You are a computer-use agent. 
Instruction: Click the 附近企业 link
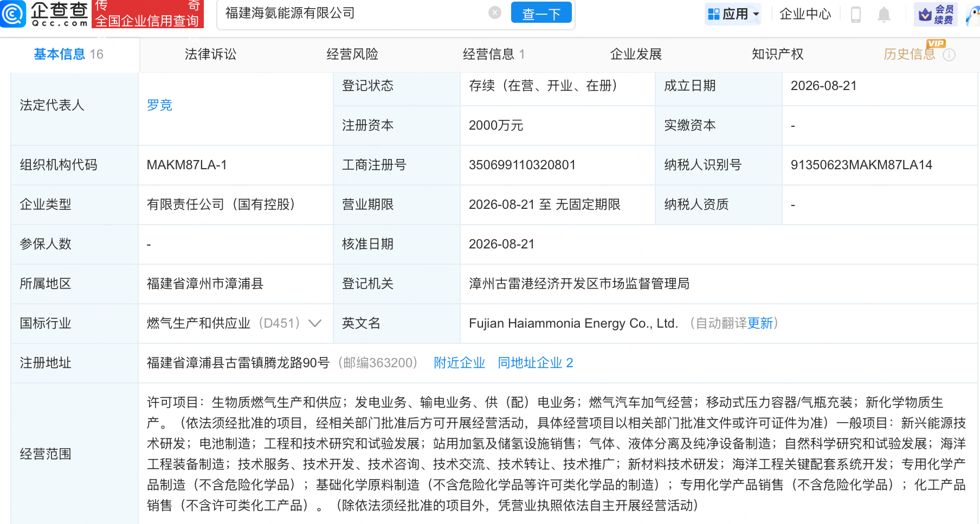click(x=459, y=363)
